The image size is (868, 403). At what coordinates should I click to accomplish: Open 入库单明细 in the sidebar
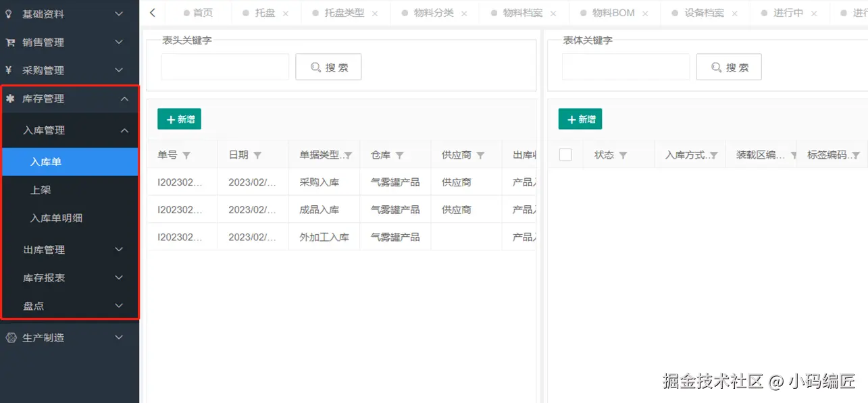pos(70,218)
